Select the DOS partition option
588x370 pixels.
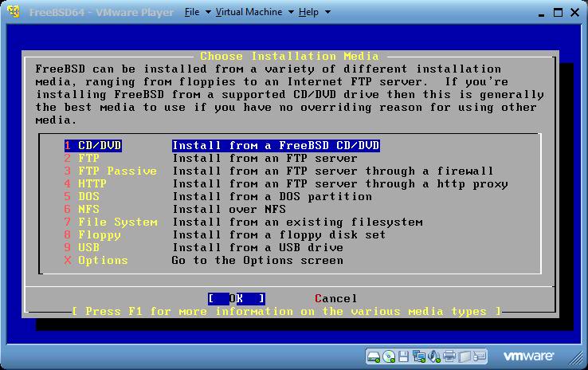pos(82,197)
